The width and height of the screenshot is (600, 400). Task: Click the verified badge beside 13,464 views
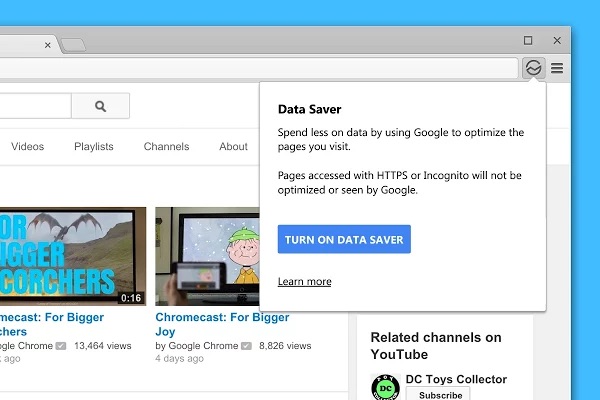pyautogui.click(x=61, y=346)
